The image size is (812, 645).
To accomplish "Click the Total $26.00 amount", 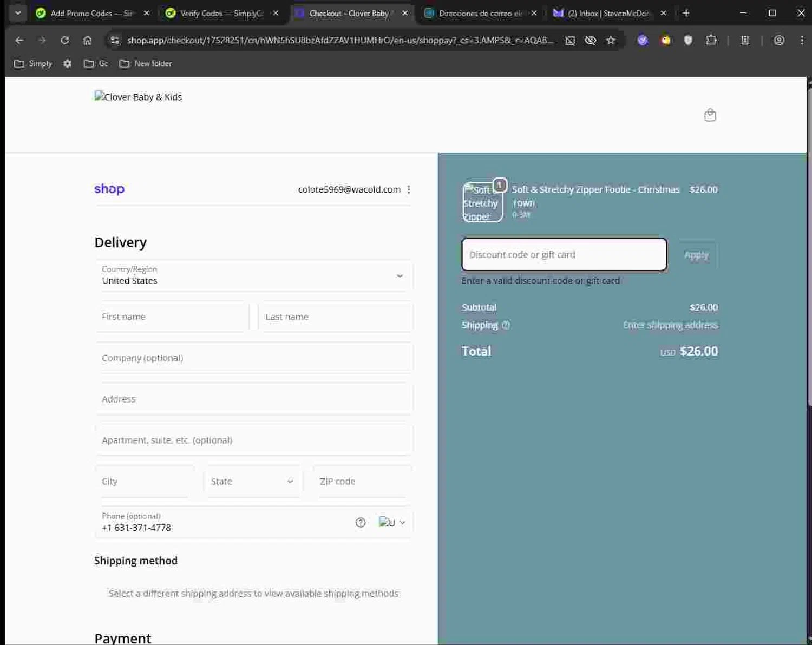I will [x=699, y=351].
